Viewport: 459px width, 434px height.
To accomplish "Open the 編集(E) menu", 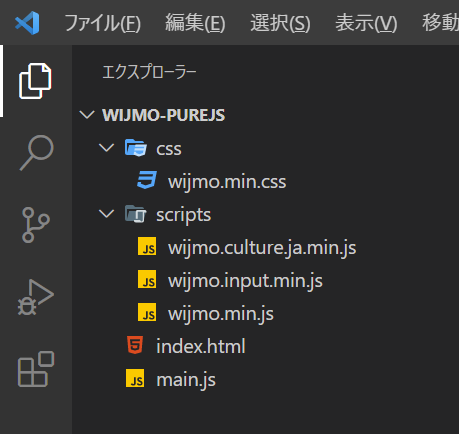I will [x=195, y=23].
